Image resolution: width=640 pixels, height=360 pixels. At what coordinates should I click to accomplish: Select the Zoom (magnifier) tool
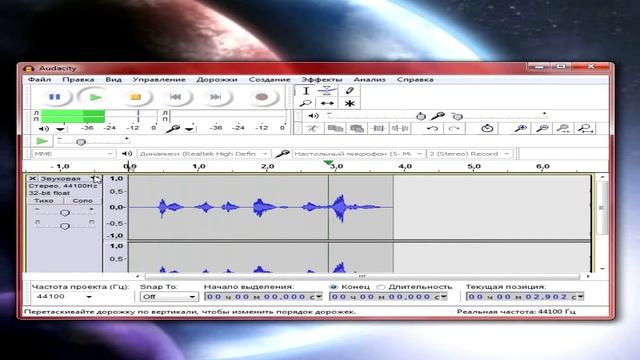click(x=306, y=103)
